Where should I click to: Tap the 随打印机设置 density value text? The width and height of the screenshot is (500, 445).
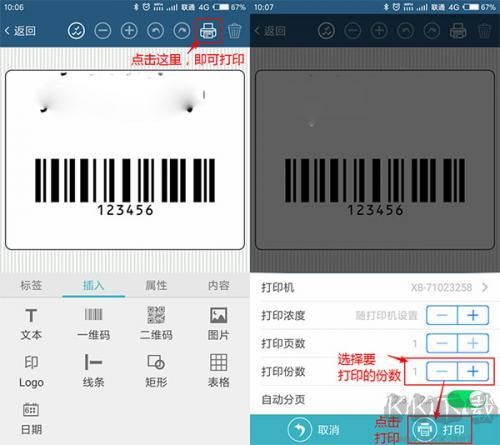[x=386, y=315]
